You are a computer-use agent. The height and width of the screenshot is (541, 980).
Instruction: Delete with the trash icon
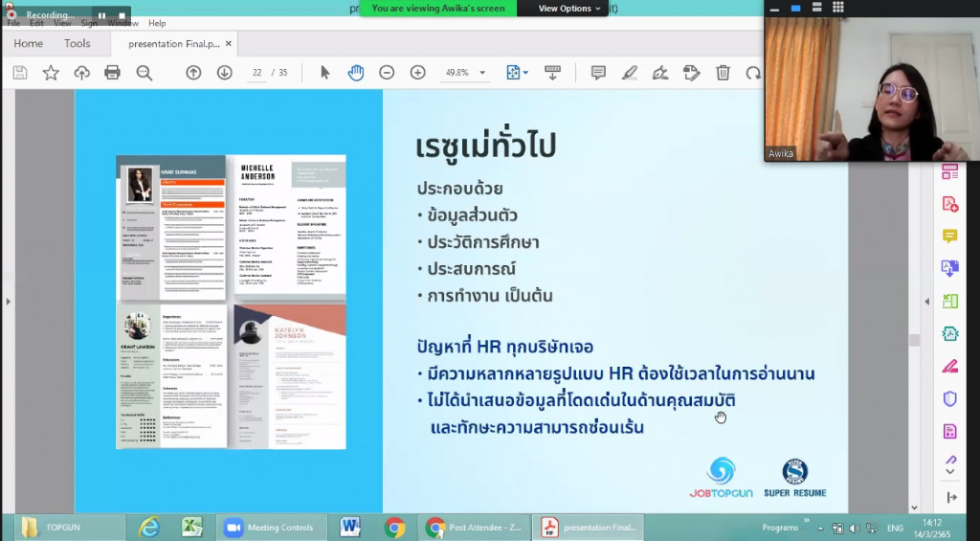tap(723, 73)
